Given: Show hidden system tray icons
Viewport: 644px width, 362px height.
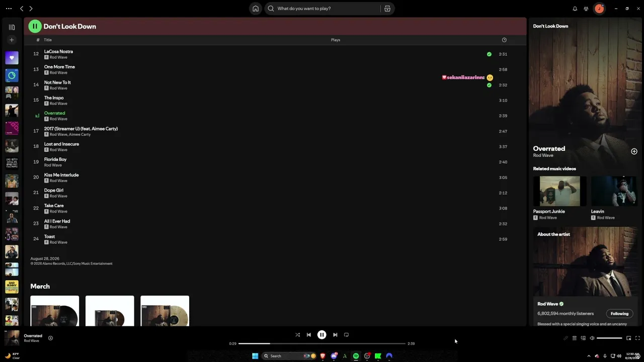Looking at the screenshot, I should click(x=589, y=356).
